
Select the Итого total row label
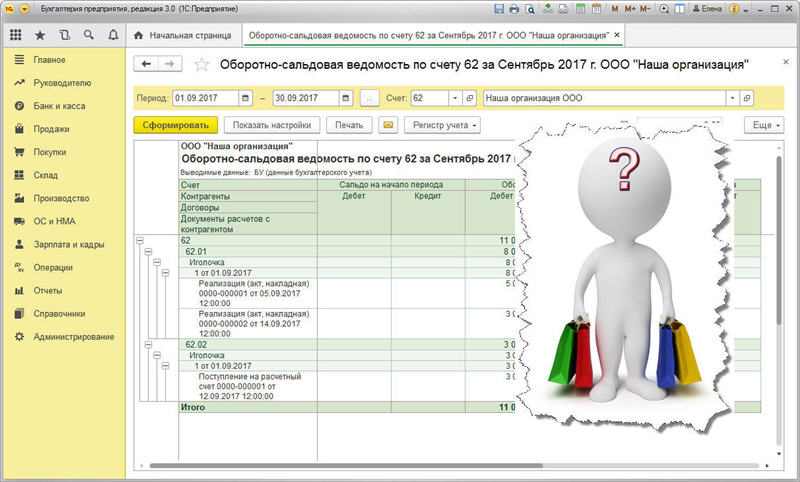click(192, 407)
